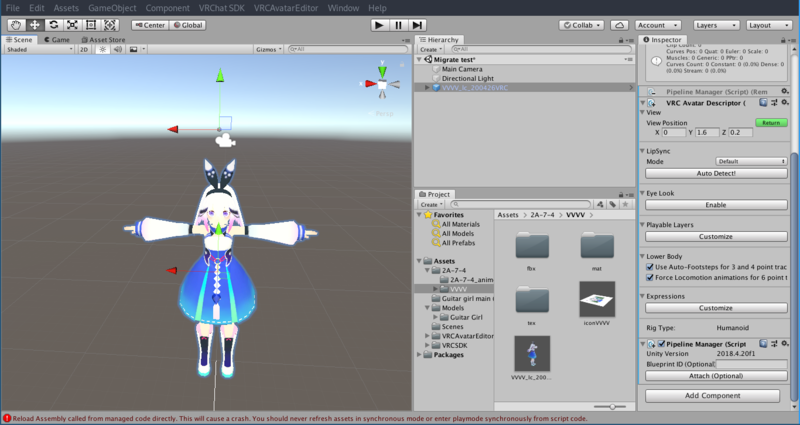Click save search star icon in Project

[625, 204]
